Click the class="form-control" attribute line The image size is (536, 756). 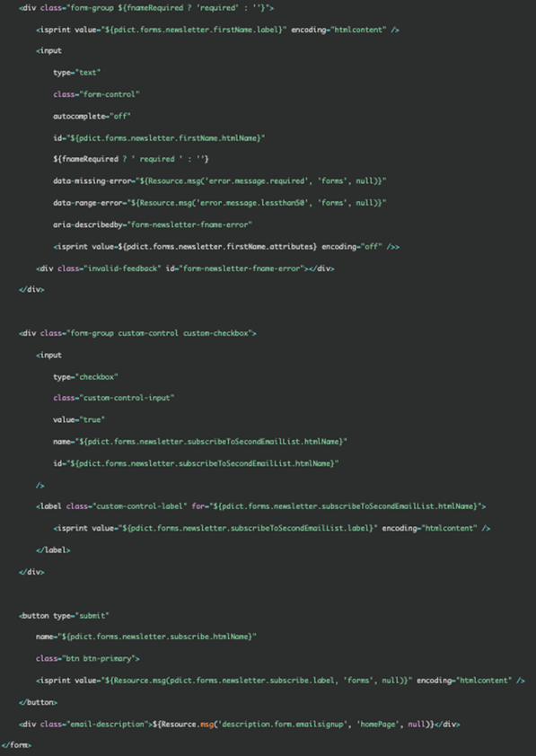click(x=96, y=94)
